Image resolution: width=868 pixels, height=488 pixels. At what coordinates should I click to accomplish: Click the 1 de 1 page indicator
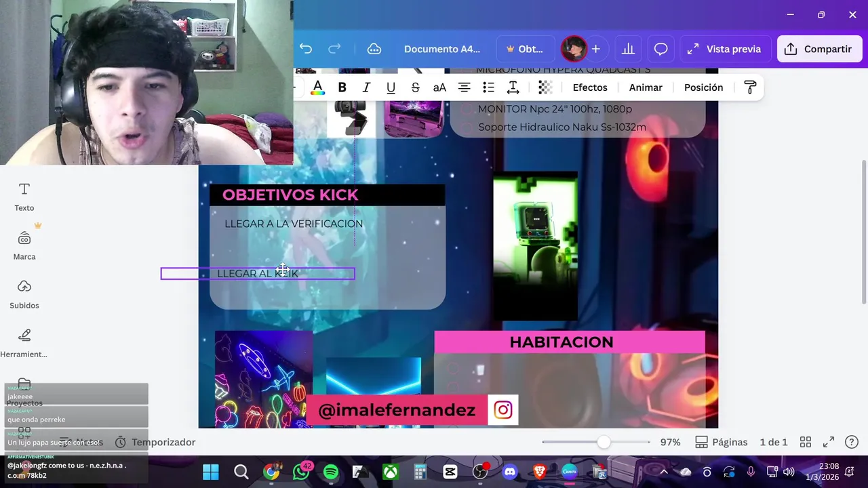coord(774,442)
